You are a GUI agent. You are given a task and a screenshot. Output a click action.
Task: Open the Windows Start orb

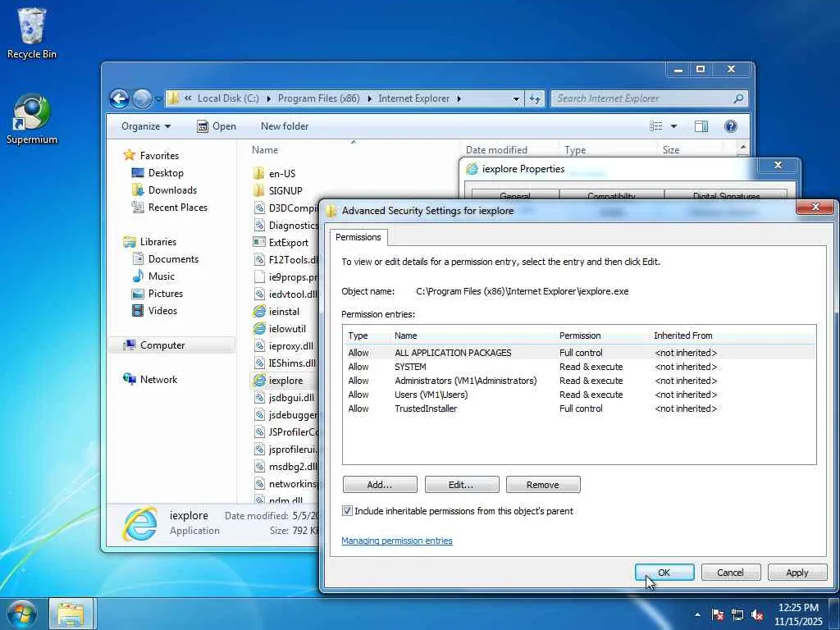[21, 614]
